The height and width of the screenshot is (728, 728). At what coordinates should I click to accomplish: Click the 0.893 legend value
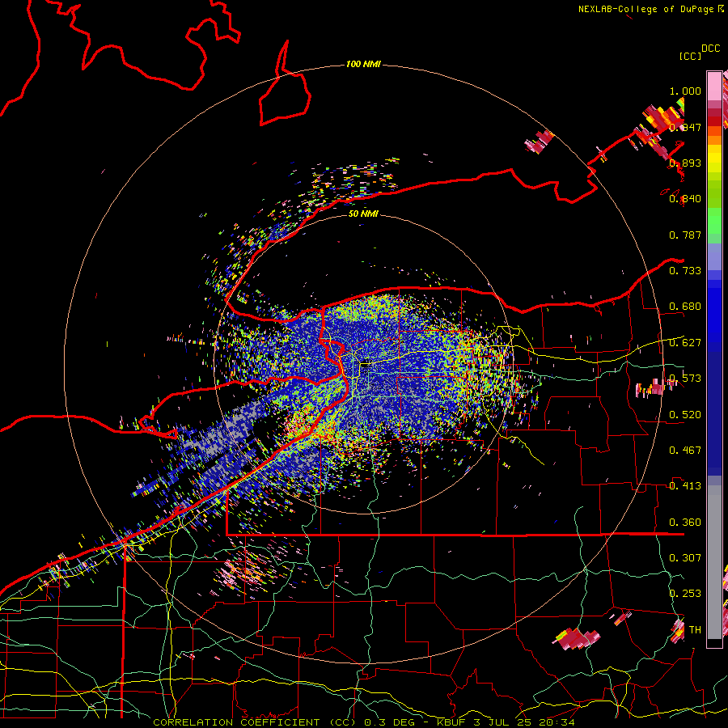tap(685, 163)
